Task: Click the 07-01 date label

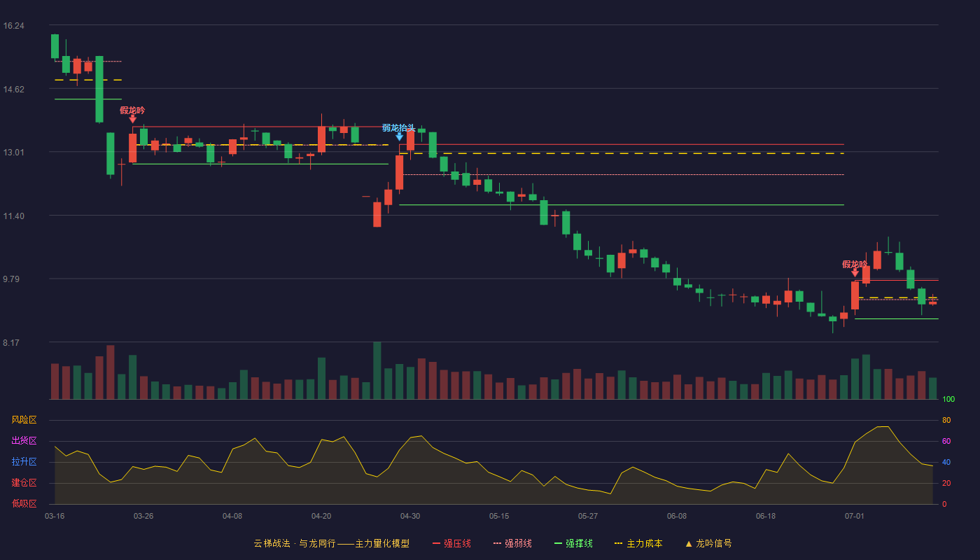Action: [855, 516]
